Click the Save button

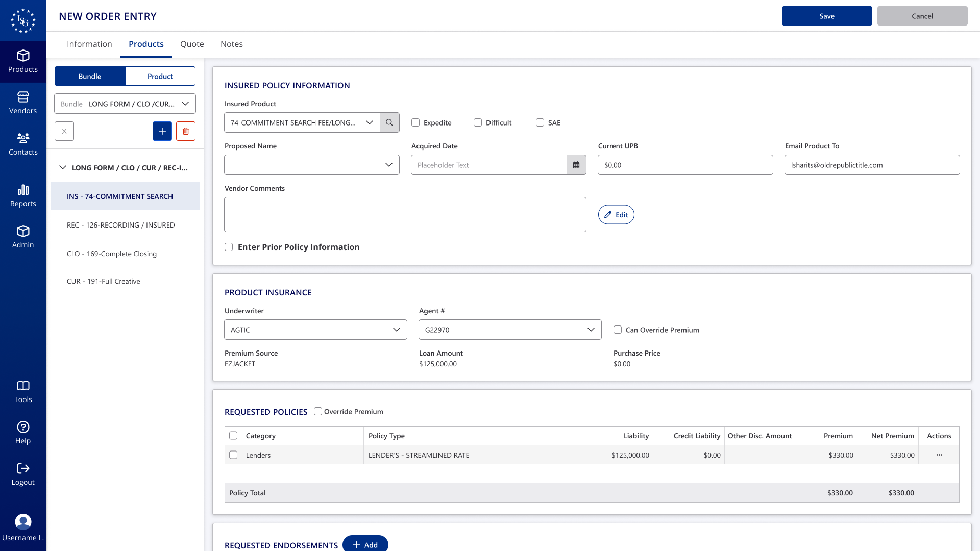pyautogui.click(x=827, y=16)
